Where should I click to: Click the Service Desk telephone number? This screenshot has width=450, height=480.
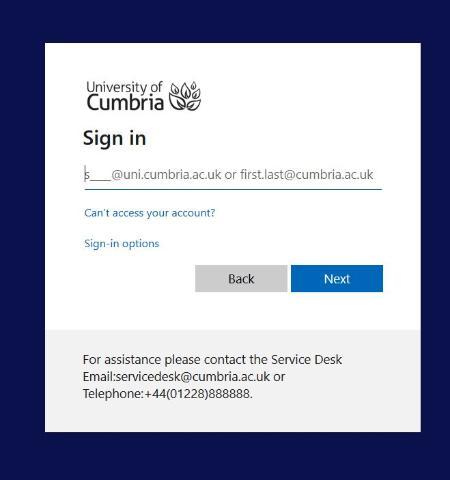197,394
